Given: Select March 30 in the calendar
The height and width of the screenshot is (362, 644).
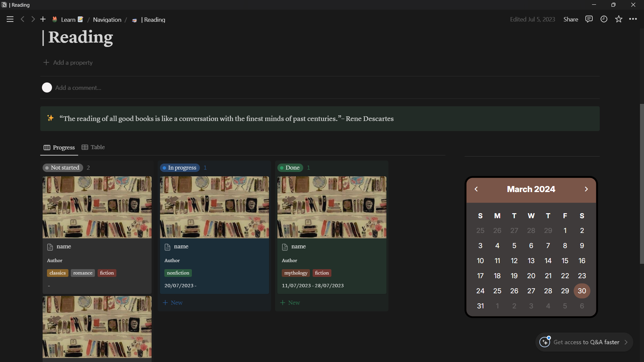Looking at the screenshot, I should pos(582,291).
